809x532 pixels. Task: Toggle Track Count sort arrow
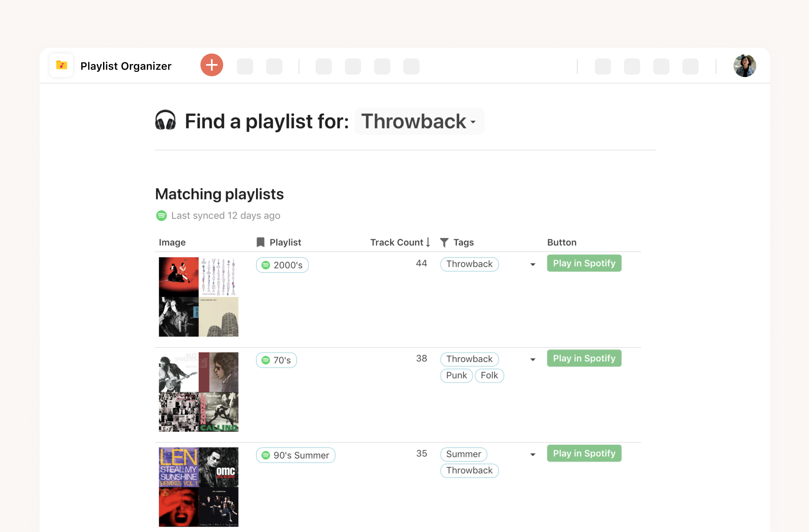pyautogui.click(x=428, y=242)
